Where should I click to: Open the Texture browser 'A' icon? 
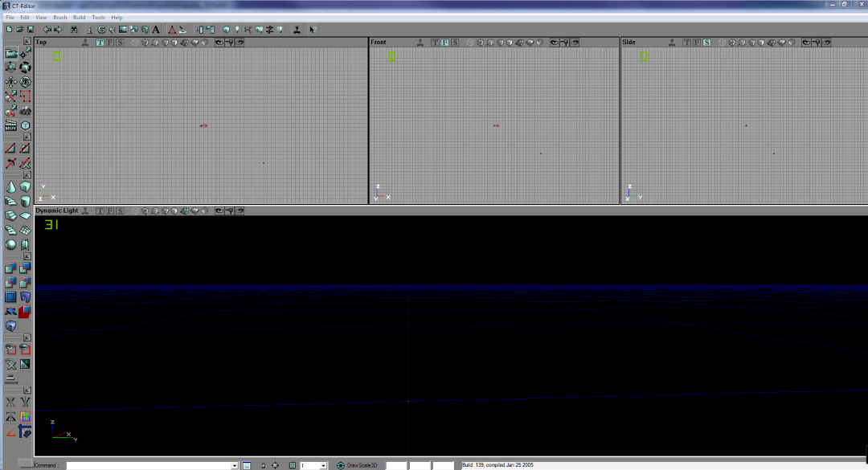(155, 30)
